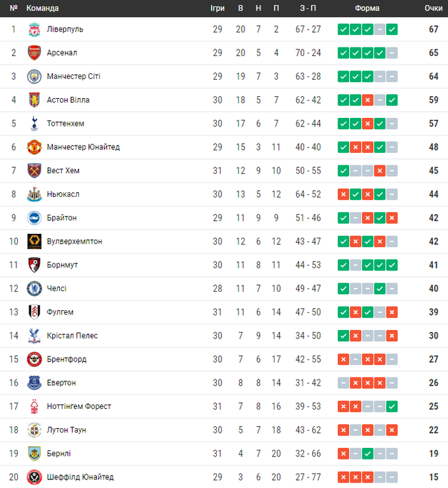Open the Шеффілд Юнайтед team link
This screenshot has width=448, height=488.
(80, 477)
